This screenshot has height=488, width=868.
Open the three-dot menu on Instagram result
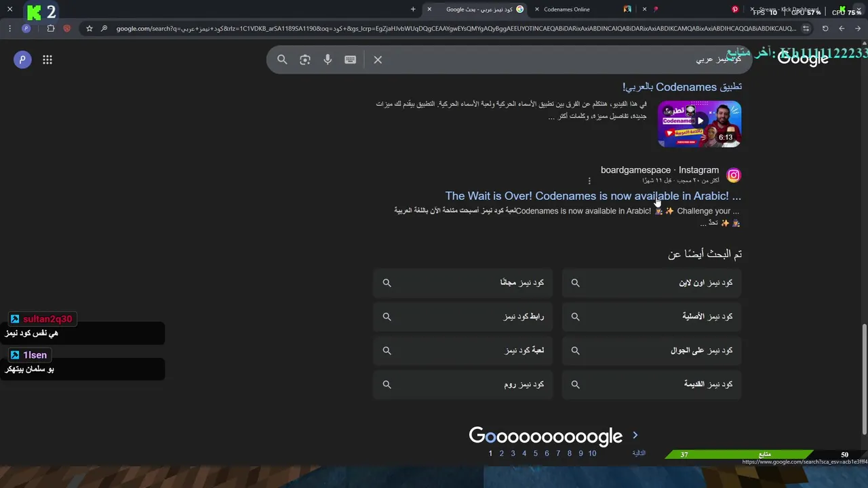pyautogui.click(x=589, y=181)
